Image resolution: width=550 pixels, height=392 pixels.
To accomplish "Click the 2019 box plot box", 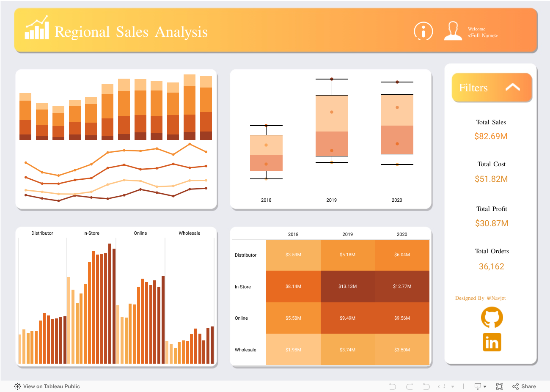I will tap(331, 126).
